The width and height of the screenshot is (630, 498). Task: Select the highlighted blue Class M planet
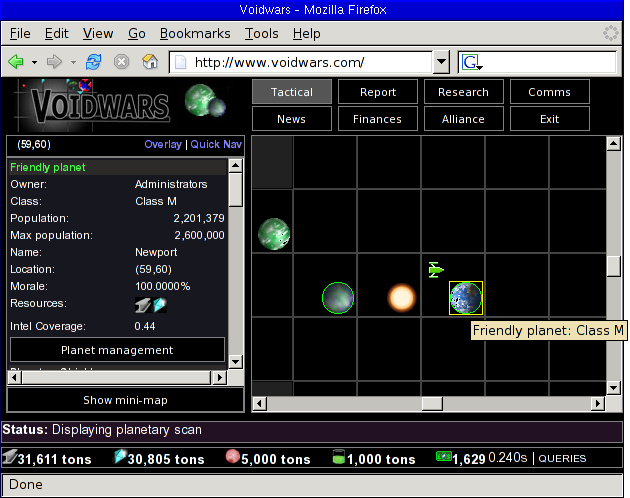point(466,298)
